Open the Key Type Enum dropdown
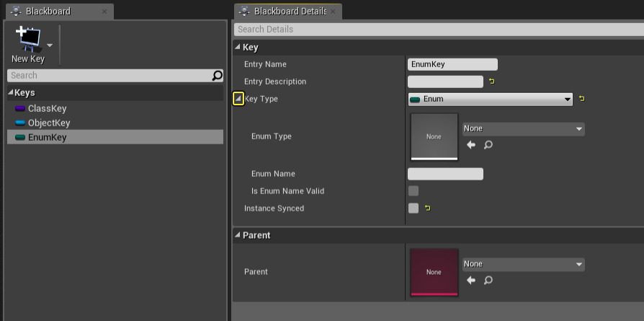The width and height of the screenshot is (644, 321). [490, 99]
